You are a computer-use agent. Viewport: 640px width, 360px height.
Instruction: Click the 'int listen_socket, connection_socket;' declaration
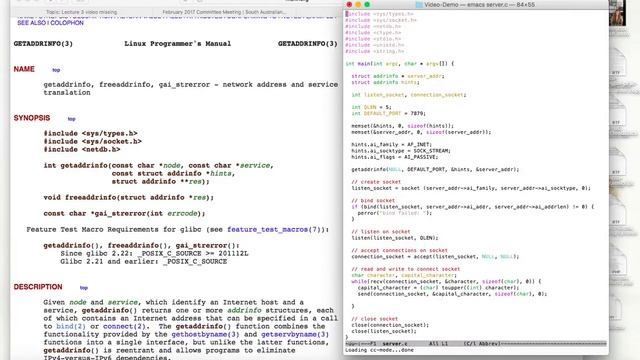(409, 95)
